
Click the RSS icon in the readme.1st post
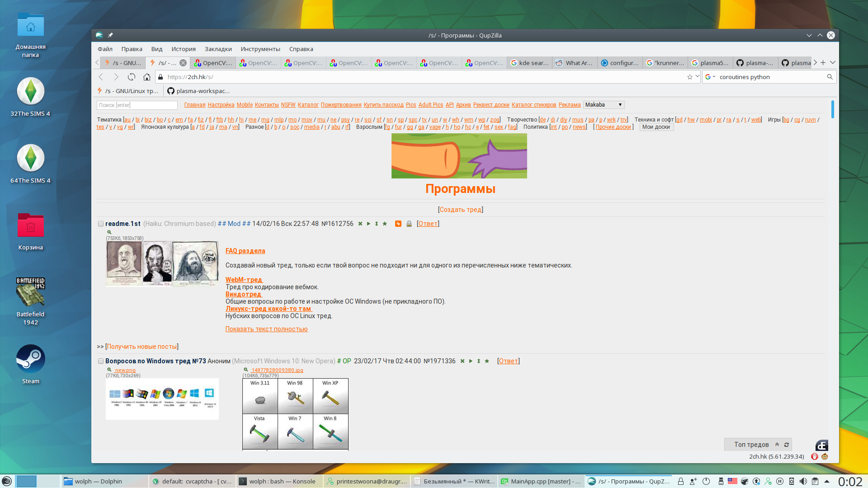pyautogui.click(x=398, y=224)
